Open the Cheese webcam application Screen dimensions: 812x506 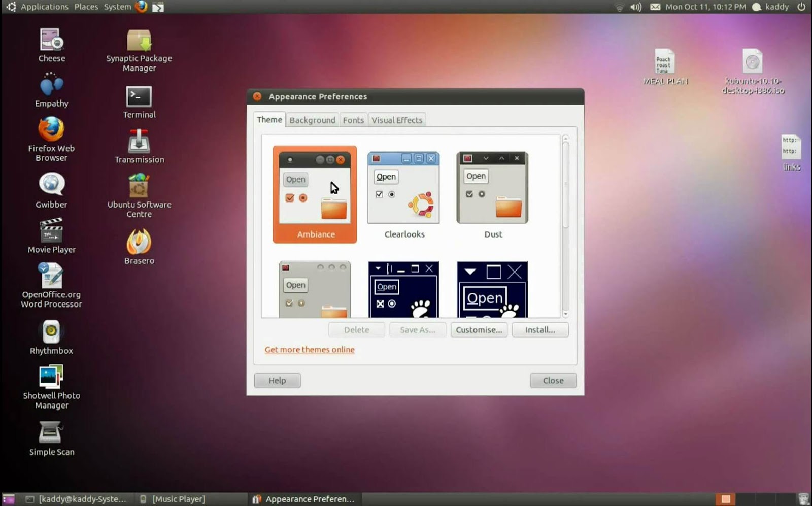point(51,41)
